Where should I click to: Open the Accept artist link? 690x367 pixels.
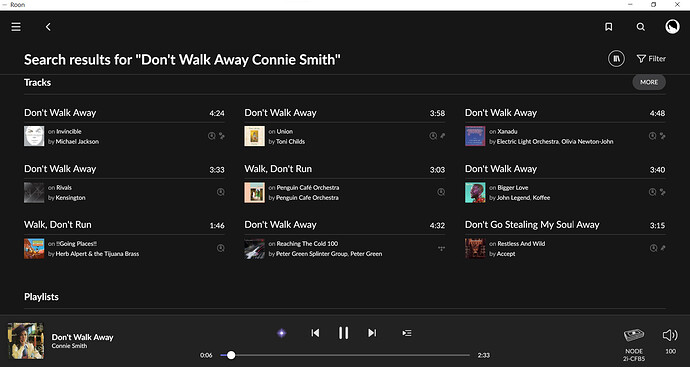506,253
